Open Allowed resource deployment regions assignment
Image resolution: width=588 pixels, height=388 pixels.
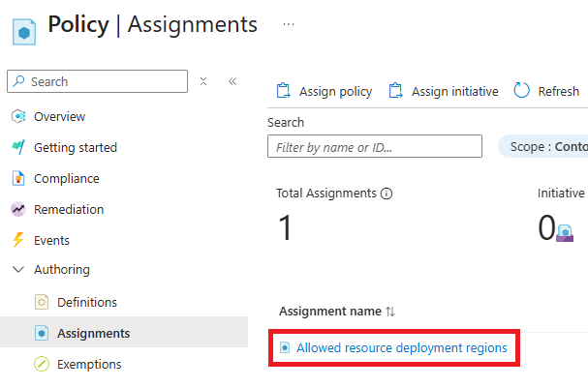coord(401,347)
